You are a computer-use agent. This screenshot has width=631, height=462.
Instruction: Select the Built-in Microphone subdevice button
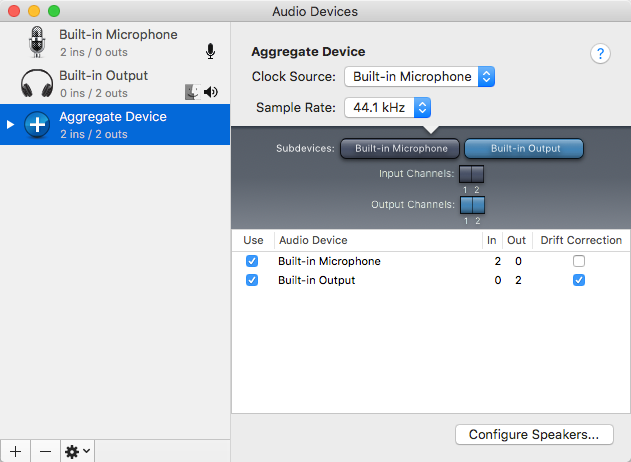tap(400, 148)
